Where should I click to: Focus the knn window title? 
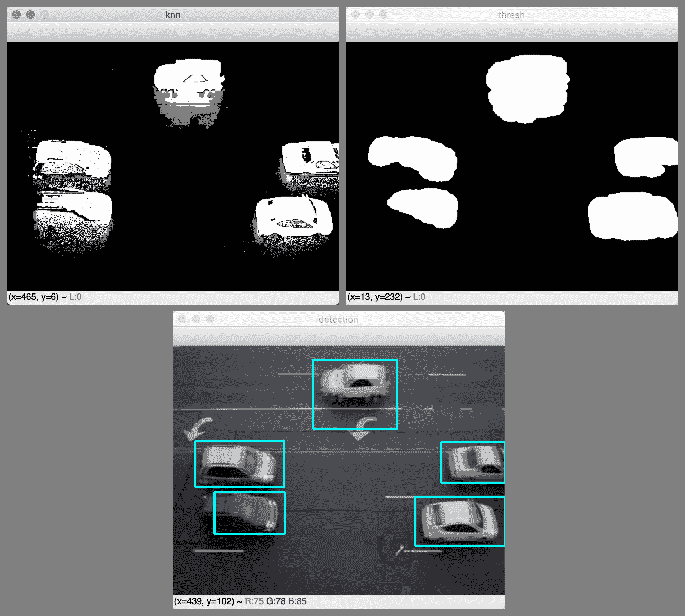173,15
